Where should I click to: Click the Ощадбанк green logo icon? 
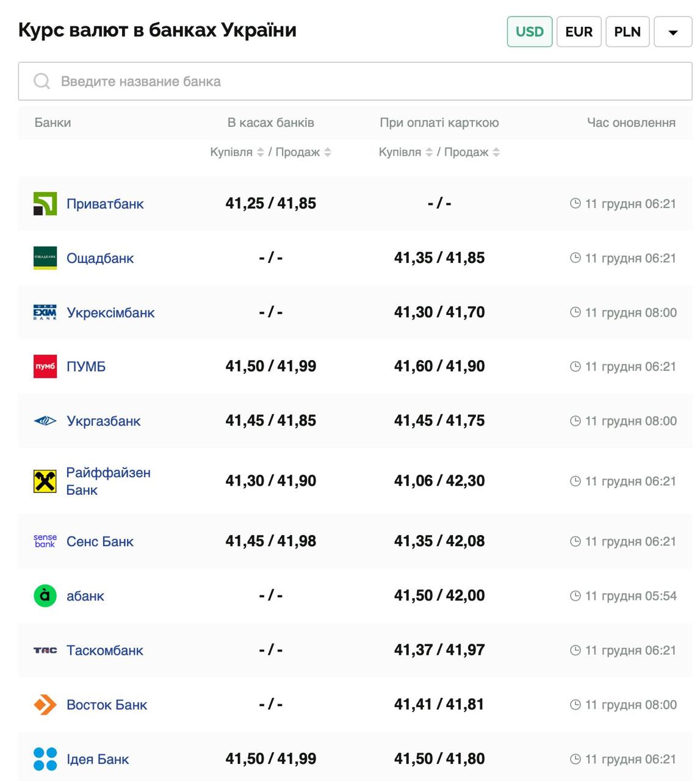[45, 258]
